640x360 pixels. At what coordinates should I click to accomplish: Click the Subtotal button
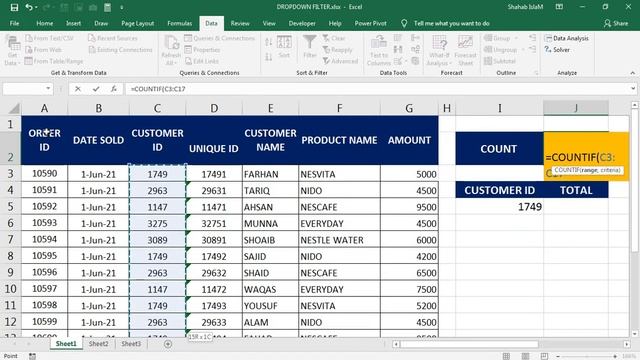500,61
